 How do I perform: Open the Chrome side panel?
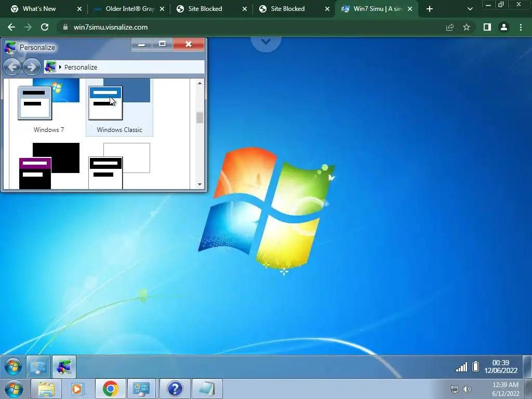click(x=487, y=27)
